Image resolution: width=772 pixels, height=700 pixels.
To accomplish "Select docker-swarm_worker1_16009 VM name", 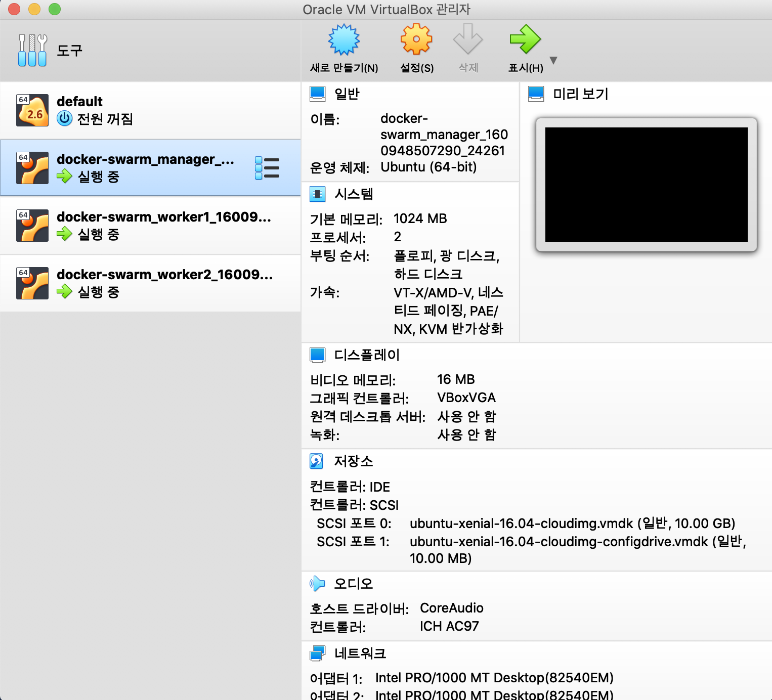I will click(x=164, y=217).
